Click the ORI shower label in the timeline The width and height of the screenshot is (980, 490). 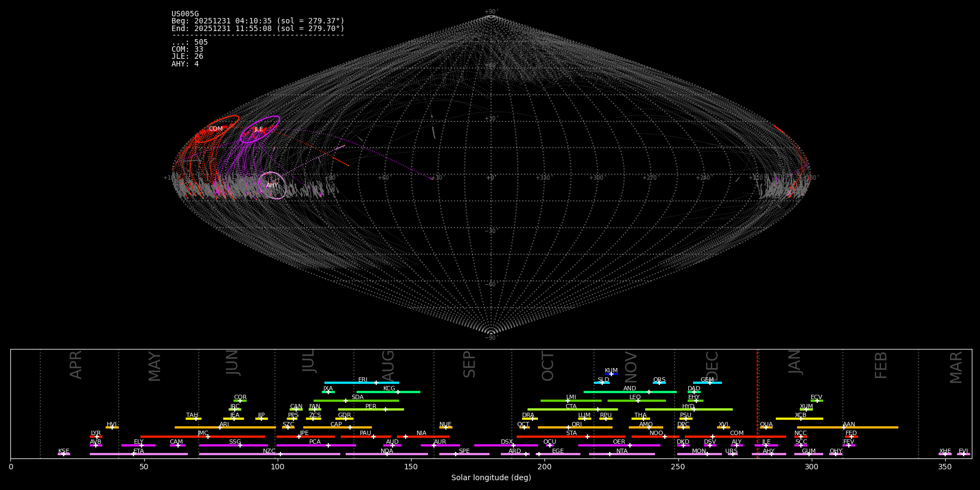(x=577, y=425)
